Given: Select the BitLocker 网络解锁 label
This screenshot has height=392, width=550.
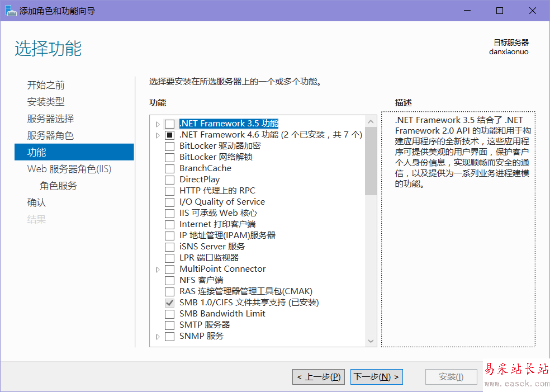Looking at the screenshot, I should (216, 157).
